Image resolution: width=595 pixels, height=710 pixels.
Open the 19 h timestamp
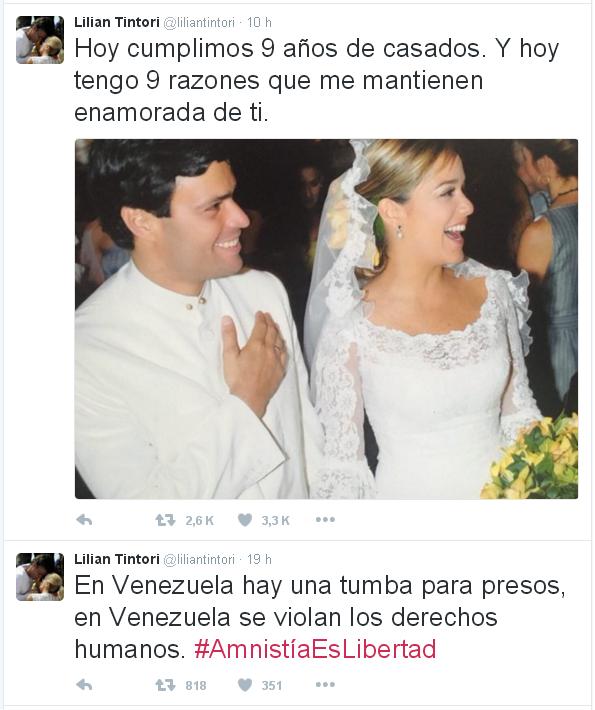click(x=259, y=559)
